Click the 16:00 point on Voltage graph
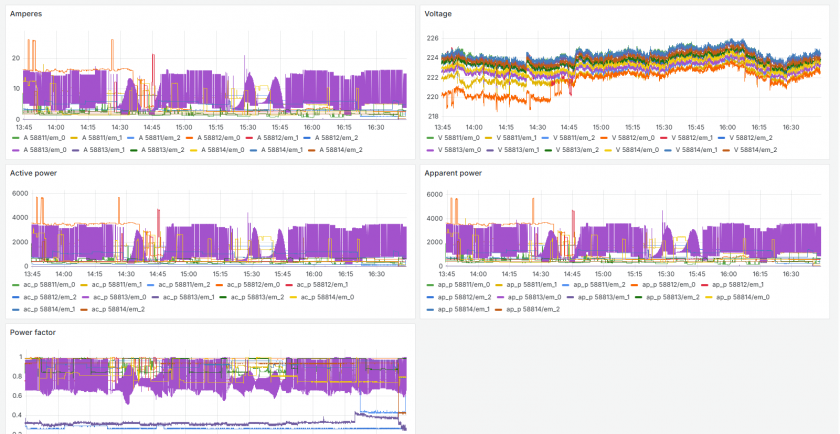 (727, 75)
